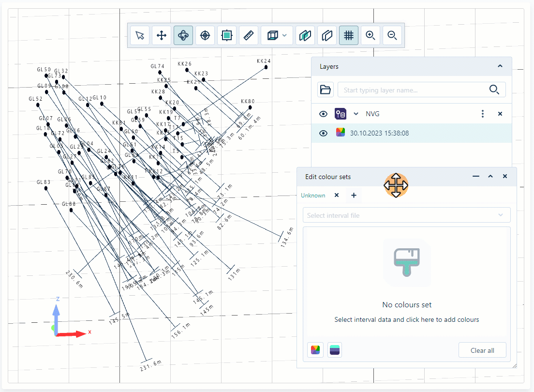The image size is (534, 392).
Task: Open the NVG layer three-dot menu
Action: pyautogui.click(x=482, y=114)
